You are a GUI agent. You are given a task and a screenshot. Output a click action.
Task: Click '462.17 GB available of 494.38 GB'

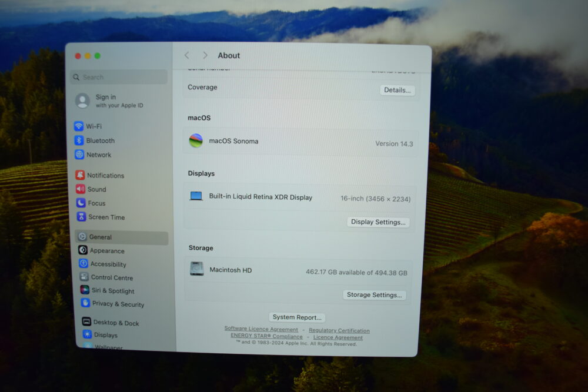click(x=356, y=273)
